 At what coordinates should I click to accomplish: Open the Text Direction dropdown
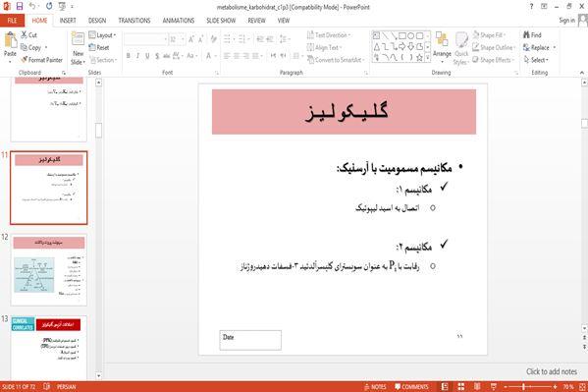coord(329,35)
